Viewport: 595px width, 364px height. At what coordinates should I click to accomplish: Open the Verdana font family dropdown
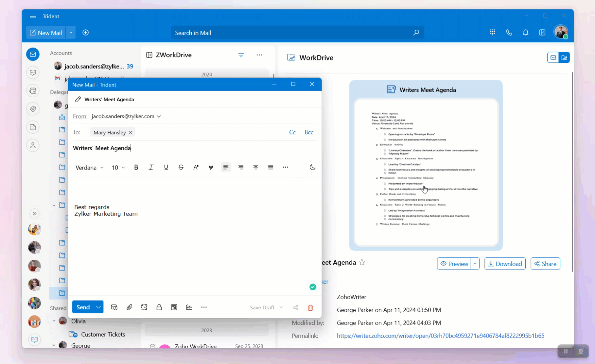[x=89, y=167]
